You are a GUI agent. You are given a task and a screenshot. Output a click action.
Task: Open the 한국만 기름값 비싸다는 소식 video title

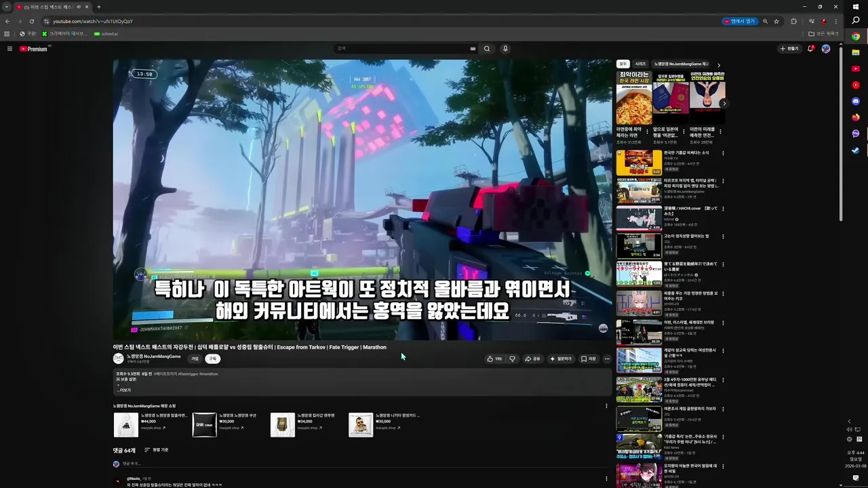(x=686, y=152)
